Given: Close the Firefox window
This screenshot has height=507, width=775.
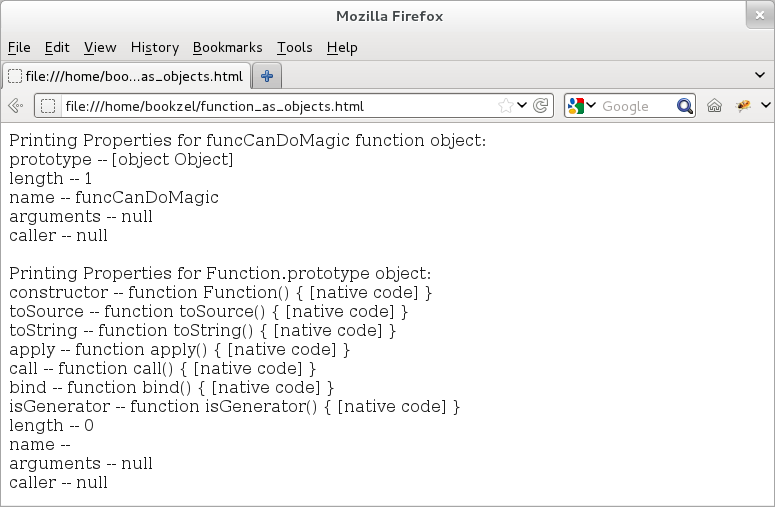Looking at the screenshot, I should click(759, 15).
